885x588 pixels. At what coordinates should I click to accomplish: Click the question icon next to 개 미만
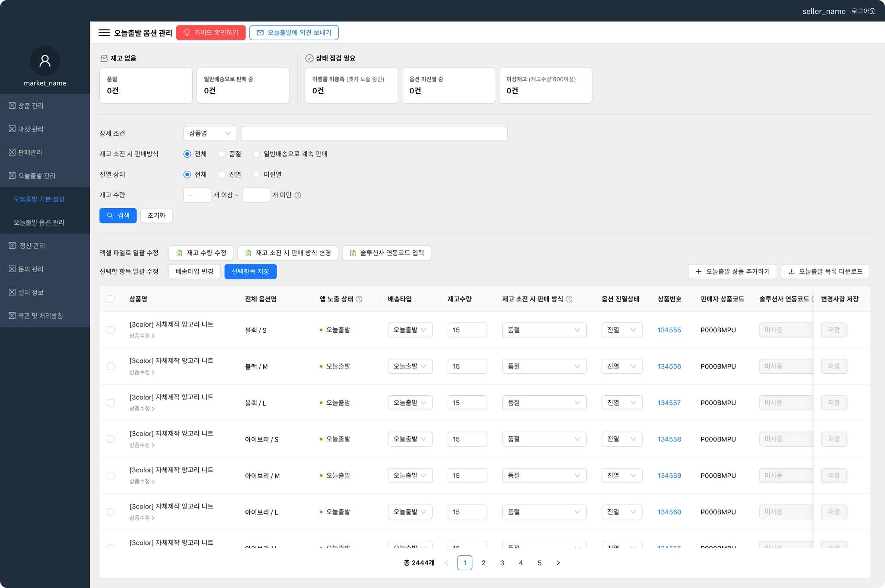298,195
